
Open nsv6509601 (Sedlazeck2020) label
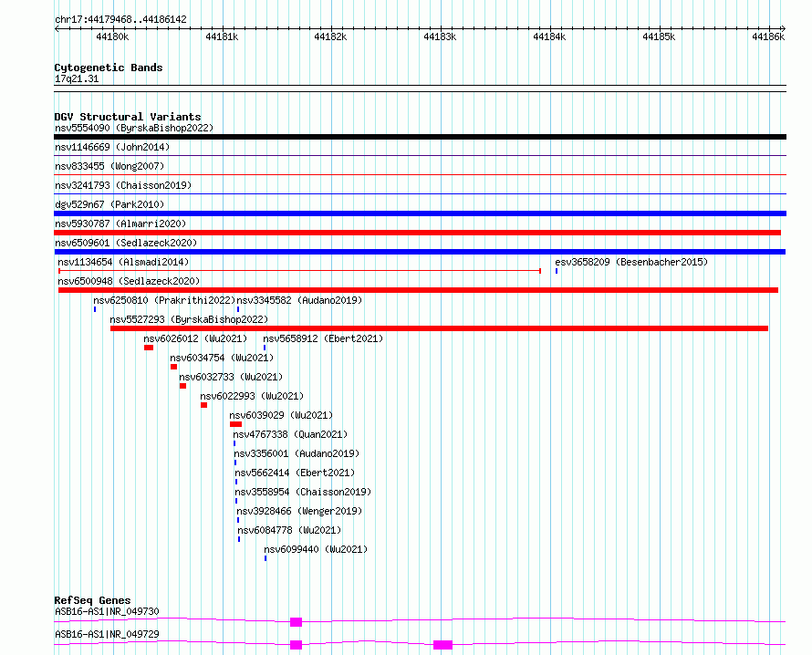(x=126, y=243)
